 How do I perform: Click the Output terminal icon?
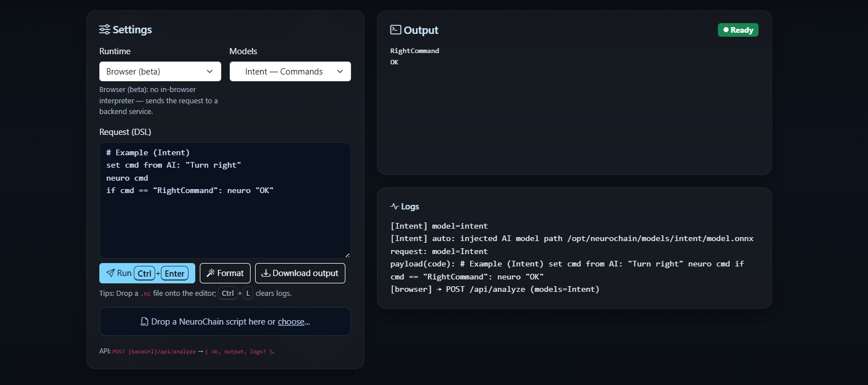[396, 30]
